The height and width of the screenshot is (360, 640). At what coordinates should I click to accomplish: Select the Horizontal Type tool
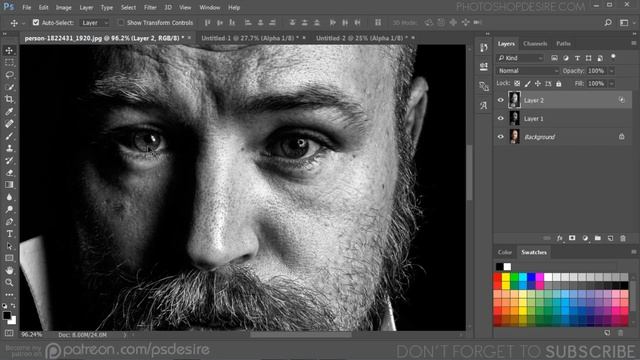click(x=9, y=234)
